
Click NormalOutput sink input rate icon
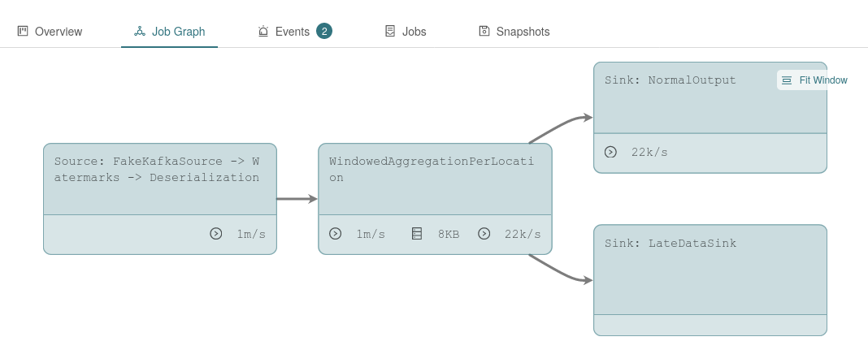point(610,152)
